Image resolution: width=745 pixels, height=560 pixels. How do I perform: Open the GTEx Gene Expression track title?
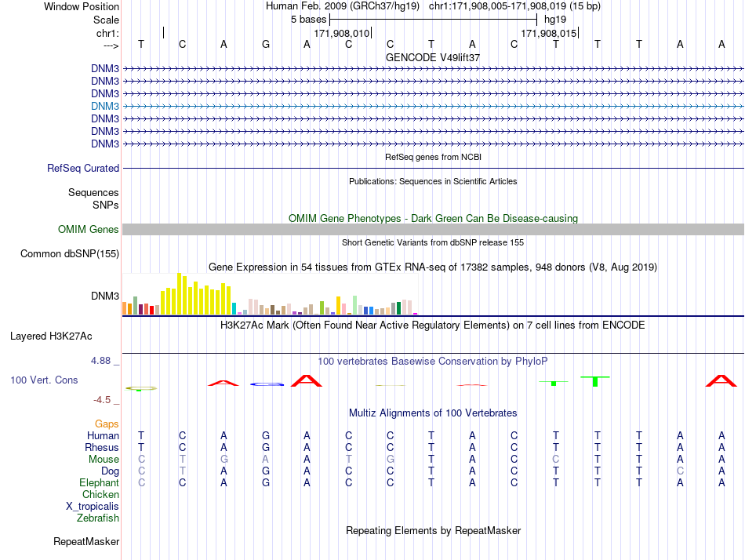click(433, 267)
